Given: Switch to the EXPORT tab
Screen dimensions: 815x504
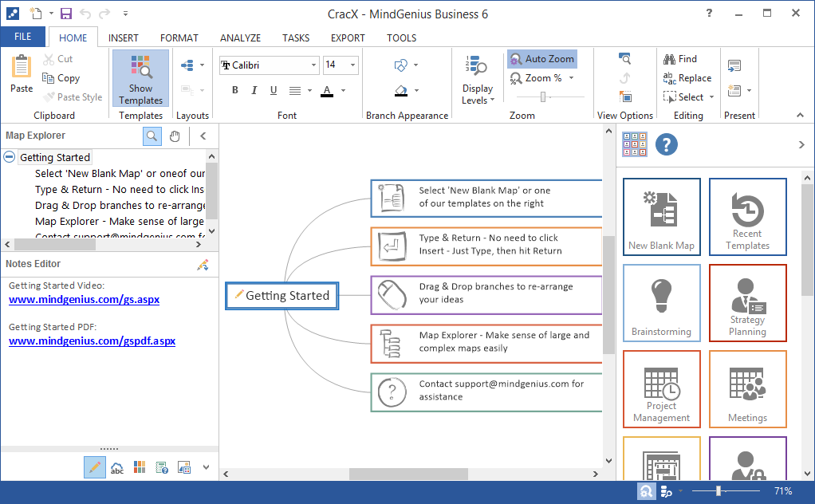Looking at the screenshot, I should [x=348, y=38].
